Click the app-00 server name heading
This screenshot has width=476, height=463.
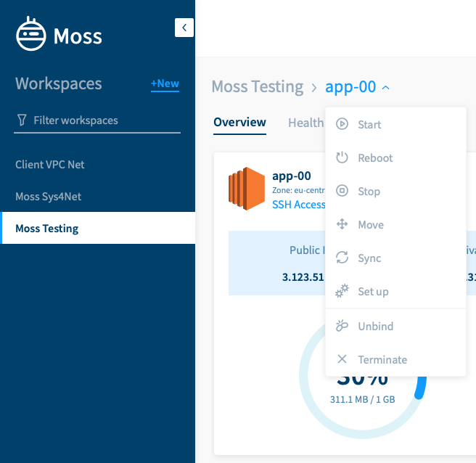(x=292, y=176)
